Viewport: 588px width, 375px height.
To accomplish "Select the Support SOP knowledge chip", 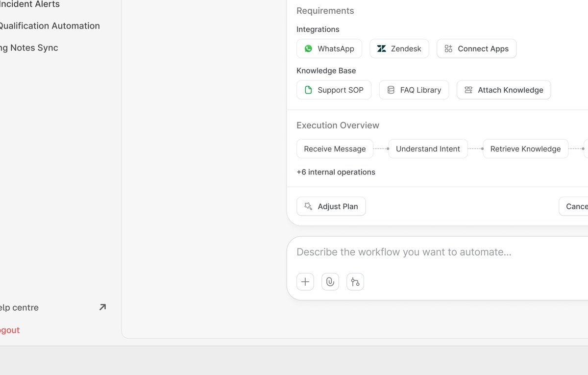I will [x=334, y=90].
